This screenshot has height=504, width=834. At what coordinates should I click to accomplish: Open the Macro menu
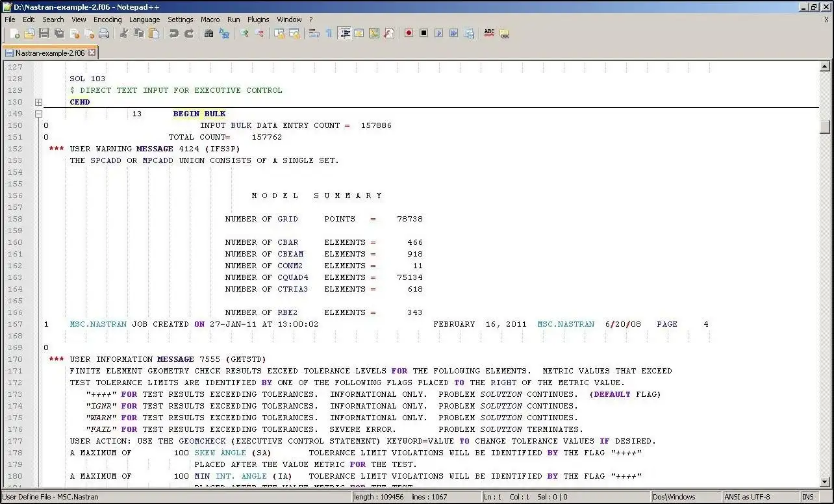[x=210, y=19]
